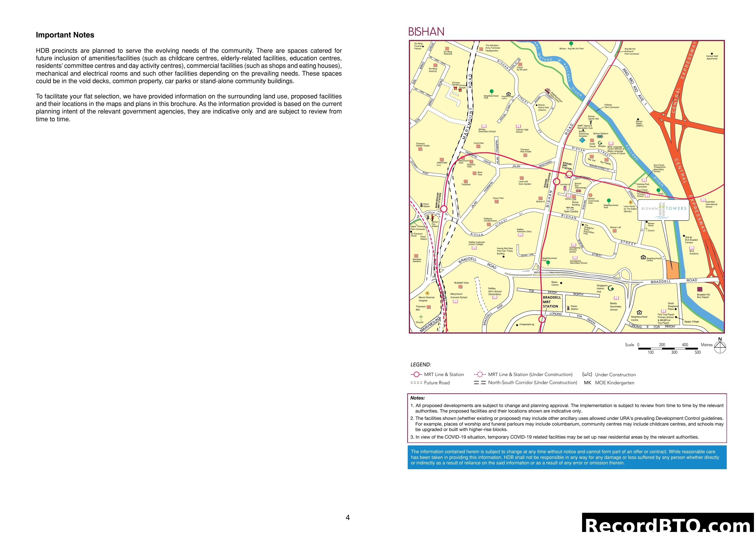Screen dimensions: 756x534
Task: Click the Bishan Fire Station icon
Action: 432,218
